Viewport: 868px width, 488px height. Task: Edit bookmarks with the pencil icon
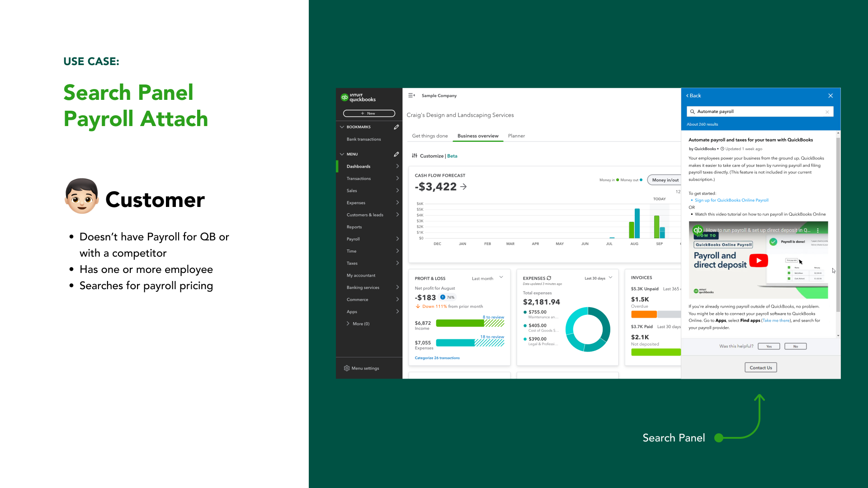click(396, 127)
